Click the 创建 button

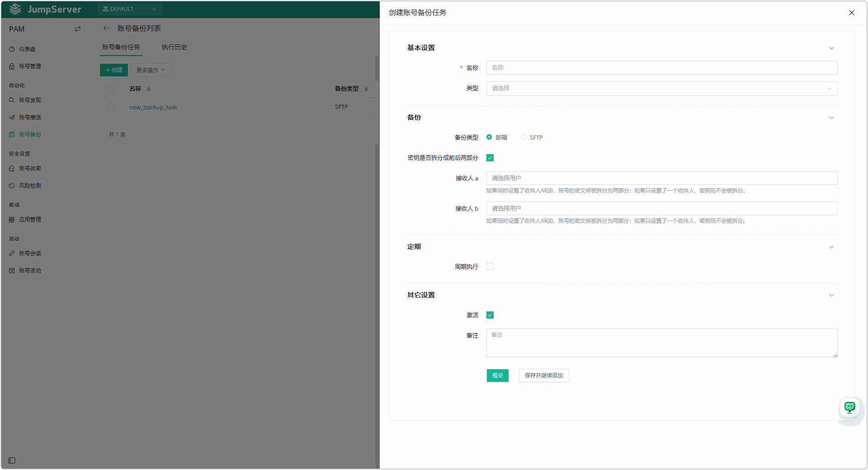pyautogui.click(x=114, y=70)
